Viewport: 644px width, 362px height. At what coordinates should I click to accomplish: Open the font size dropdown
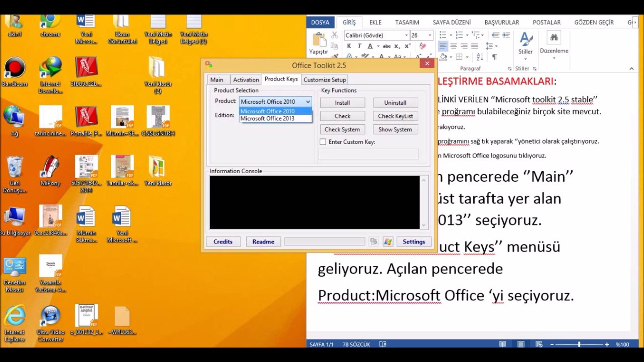430,35
